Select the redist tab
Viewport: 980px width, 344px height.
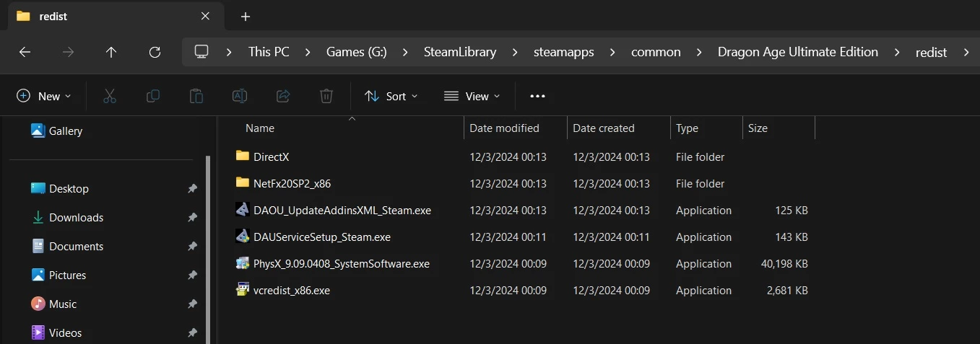(114, 16)
